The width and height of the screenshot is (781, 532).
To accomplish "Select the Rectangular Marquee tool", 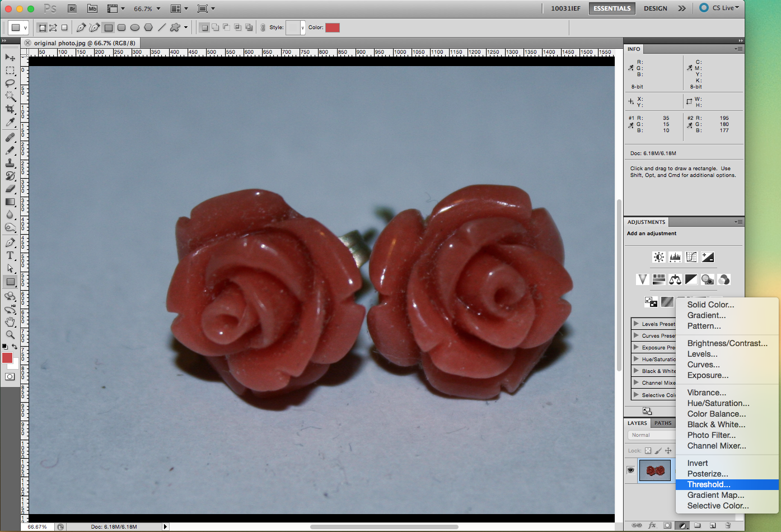I will coord(10,70).
